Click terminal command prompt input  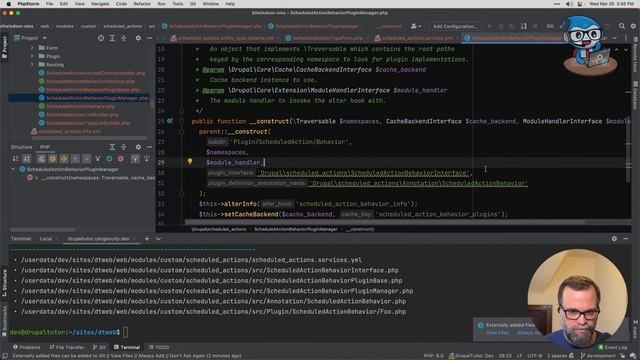[x=125, y=332]
